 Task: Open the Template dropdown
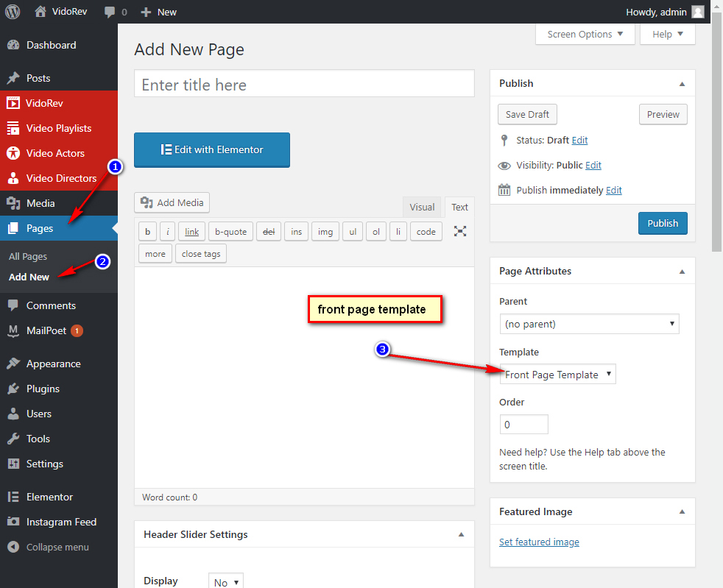pyautogui.click(x=557, y=375)
